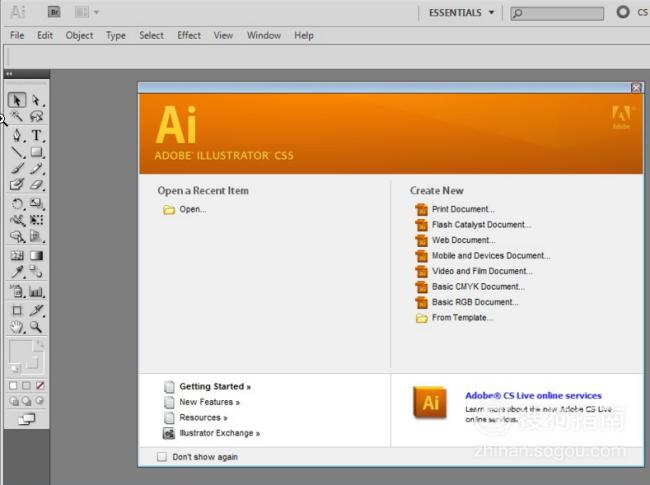Select the Type tool
The image size is (650, 485).
36,136
